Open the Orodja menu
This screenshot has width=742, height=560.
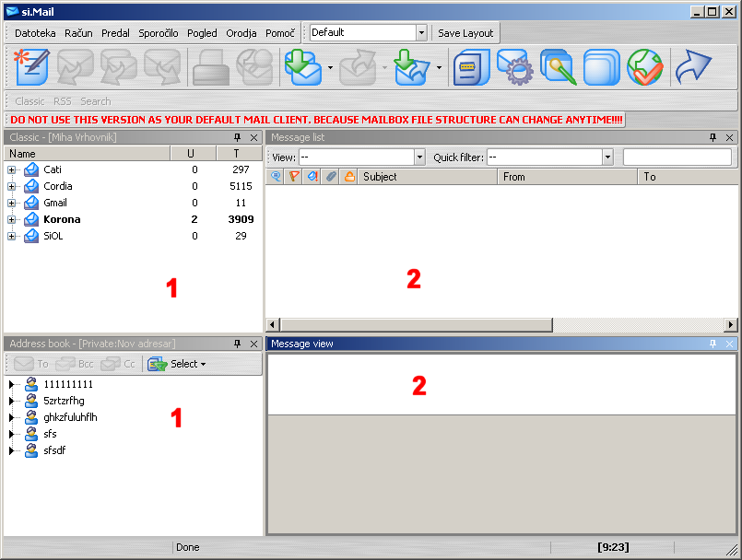point(241,33)
